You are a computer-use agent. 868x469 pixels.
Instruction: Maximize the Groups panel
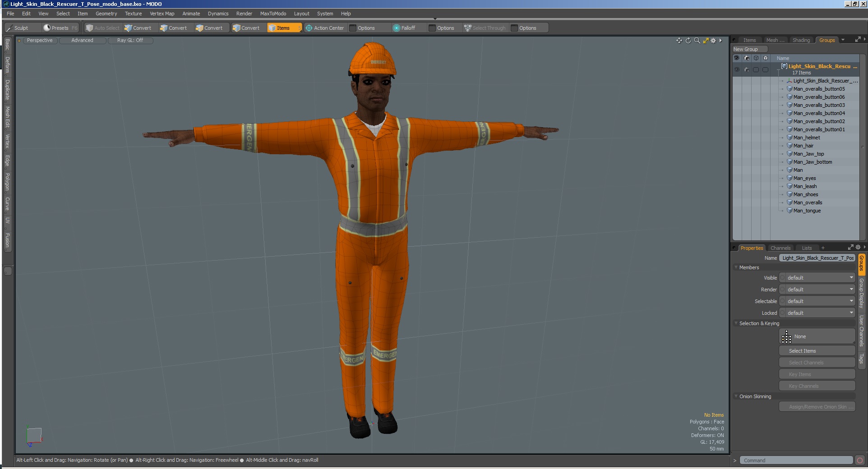click(x=858, y=40)
